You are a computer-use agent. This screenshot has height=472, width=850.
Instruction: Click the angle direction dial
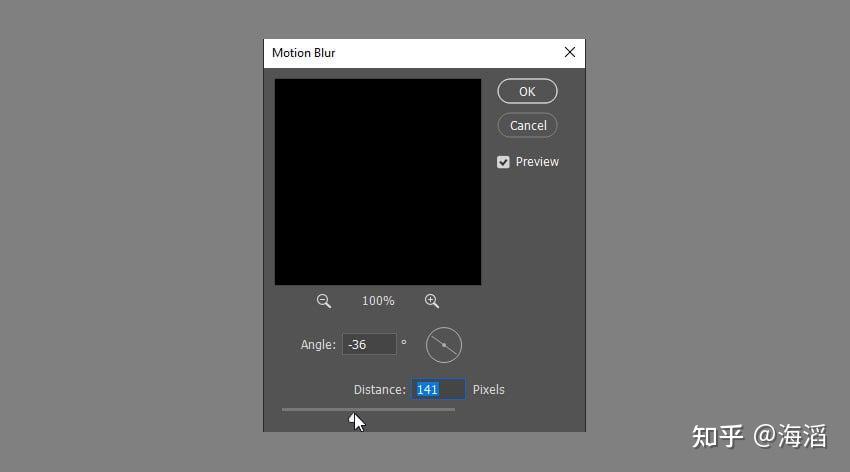coord(444,345)
